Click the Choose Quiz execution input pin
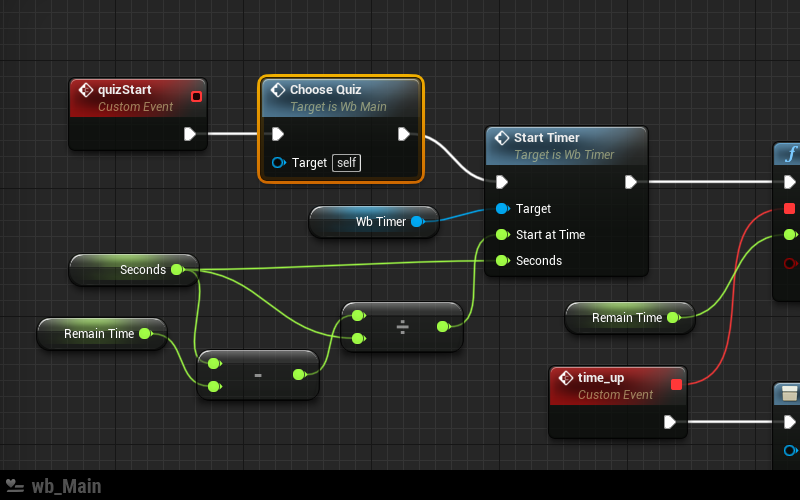Screen dimensions: 800x500 [278, 134]
